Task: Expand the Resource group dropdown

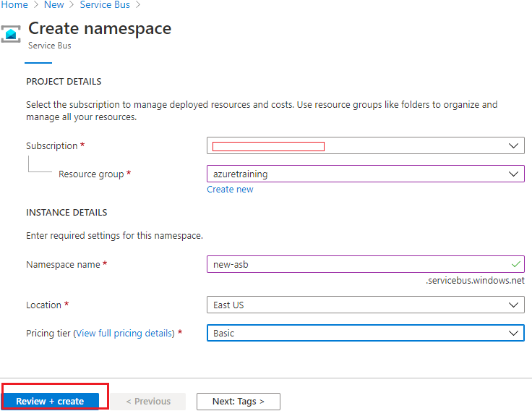Action: point(365,174)
